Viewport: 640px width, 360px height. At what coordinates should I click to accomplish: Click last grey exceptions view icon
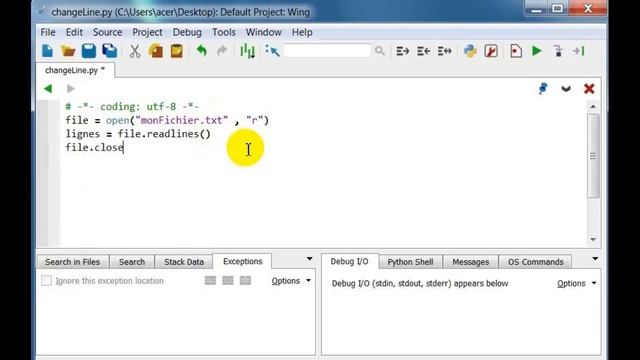point(245,280)
